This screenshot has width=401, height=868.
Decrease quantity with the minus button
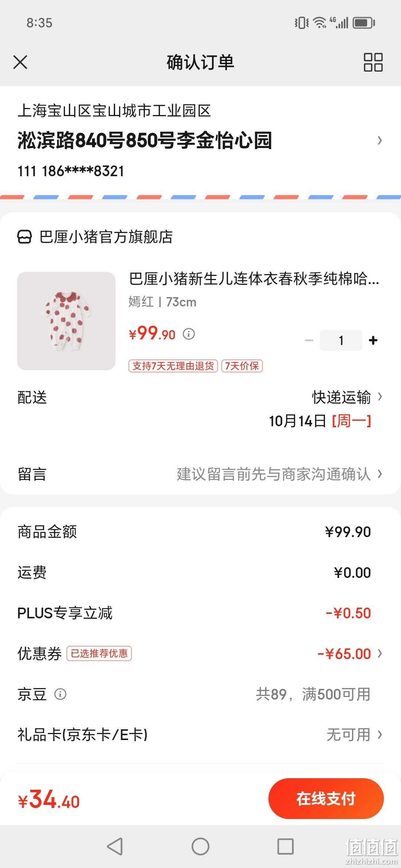click(309, 340)
